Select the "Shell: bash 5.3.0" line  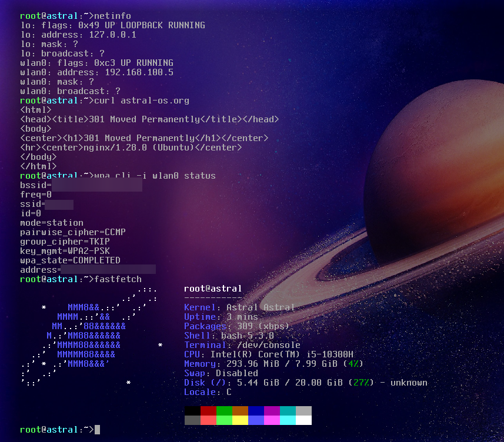(x=229, y=336)
